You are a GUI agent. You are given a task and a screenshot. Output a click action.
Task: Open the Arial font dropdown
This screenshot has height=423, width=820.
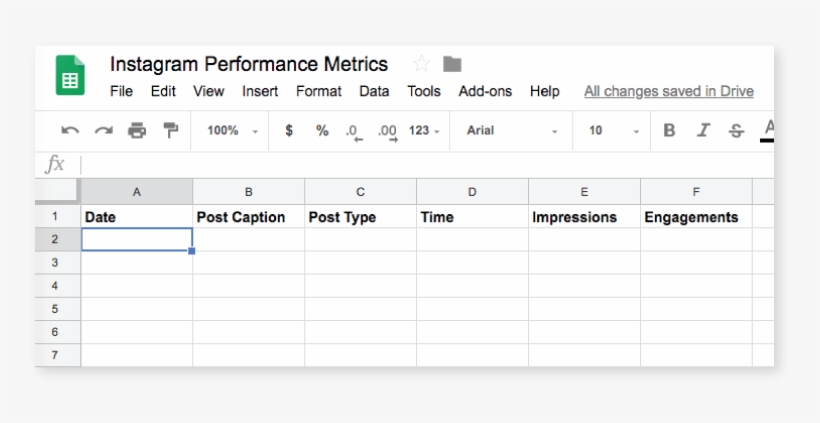pyautogui.click(x=511, y=131)
